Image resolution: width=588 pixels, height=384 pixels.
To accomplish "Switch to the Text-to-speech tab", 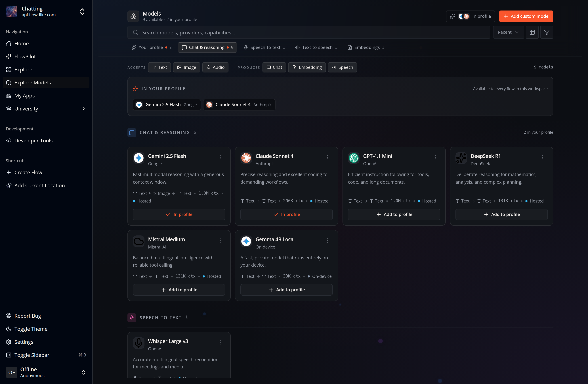I will coord(316,47).
